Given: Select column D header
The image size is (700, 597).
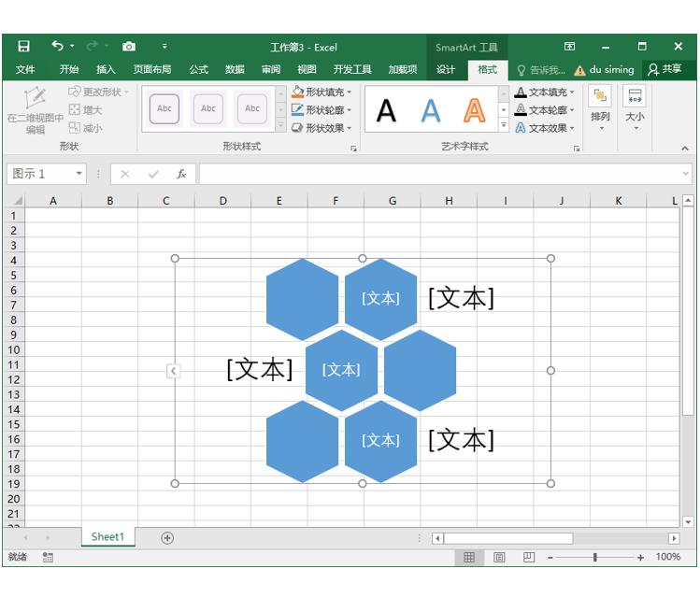Looking at the screenshot, I should (222, 201).
